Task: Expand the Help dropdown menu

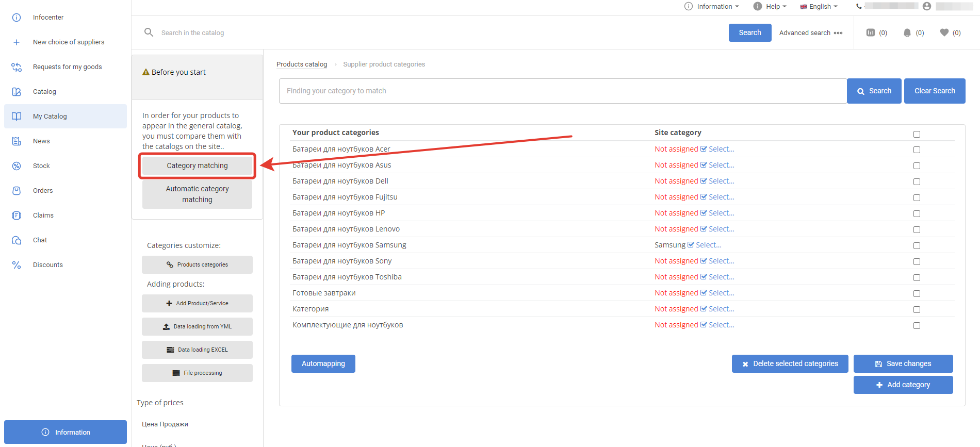Action: (770, 6)
